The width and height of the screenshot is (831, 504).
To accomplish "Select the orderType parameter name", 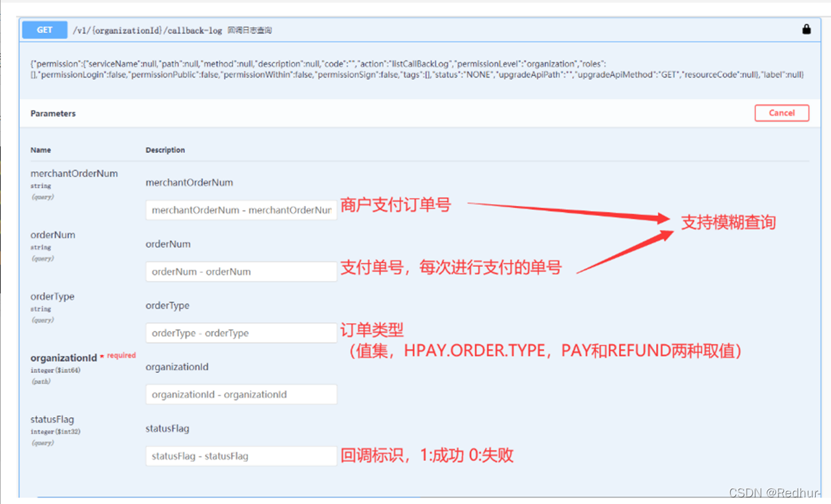I will tap(52, 297).
